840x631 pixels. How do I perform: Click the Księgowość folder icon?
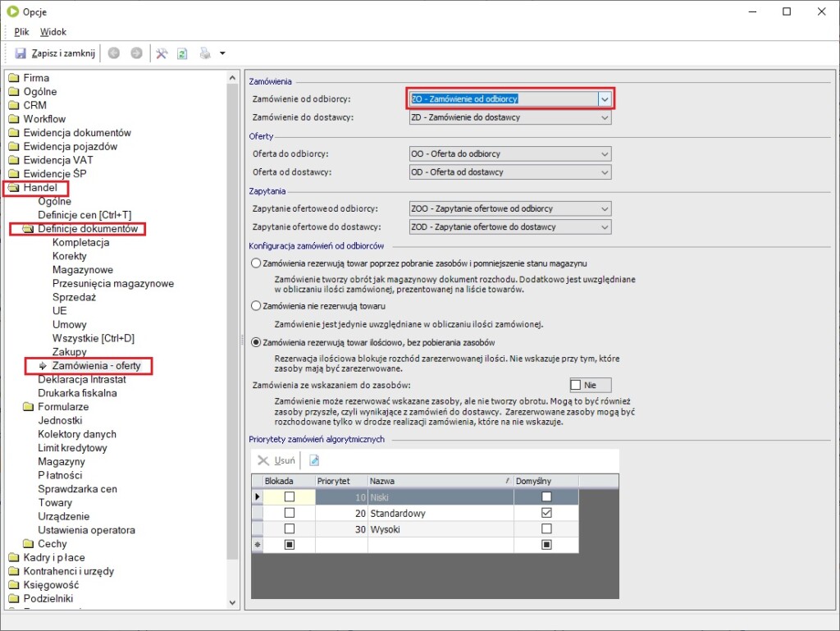pos(14,585)
